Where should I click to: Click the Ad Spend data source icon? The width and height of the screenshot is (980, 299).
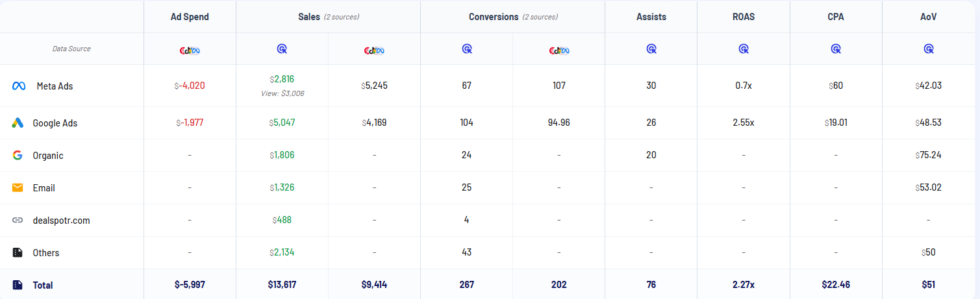(x=190, y=49)
